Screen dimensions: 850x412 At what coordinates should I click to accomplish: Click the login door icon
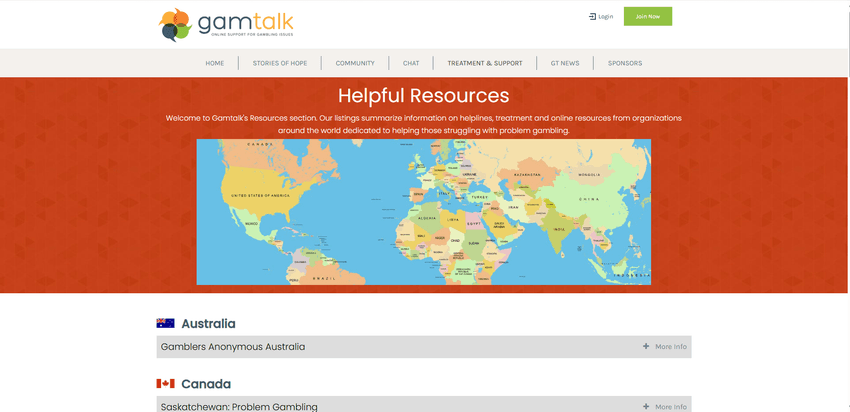592,16
